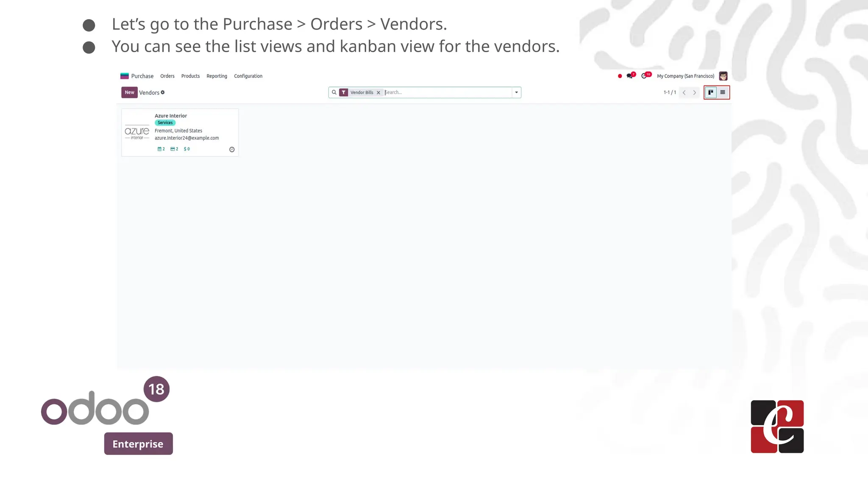Image resolution: width=868 pixels, height=488 pixels.
Task: Switch to list view
Action: coord(723,92)
